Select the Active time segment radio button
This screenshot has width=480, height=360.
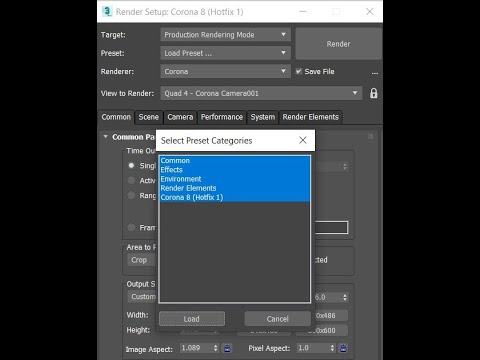pyautogui.click(x=131, y=180)
